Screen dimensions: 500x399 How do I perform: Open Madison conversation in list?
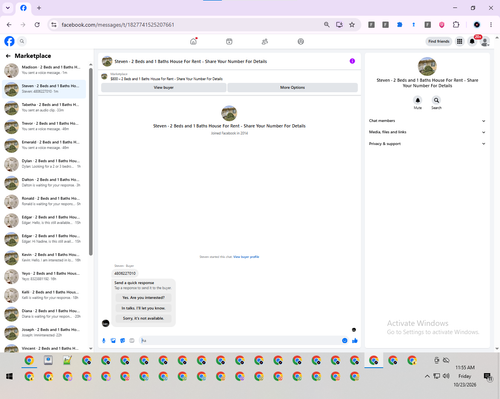click(x=44, y=70)
